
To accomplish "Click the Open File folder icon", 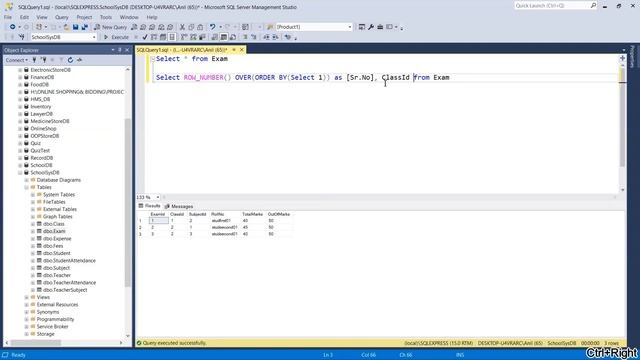I will (x=66, y=27).
